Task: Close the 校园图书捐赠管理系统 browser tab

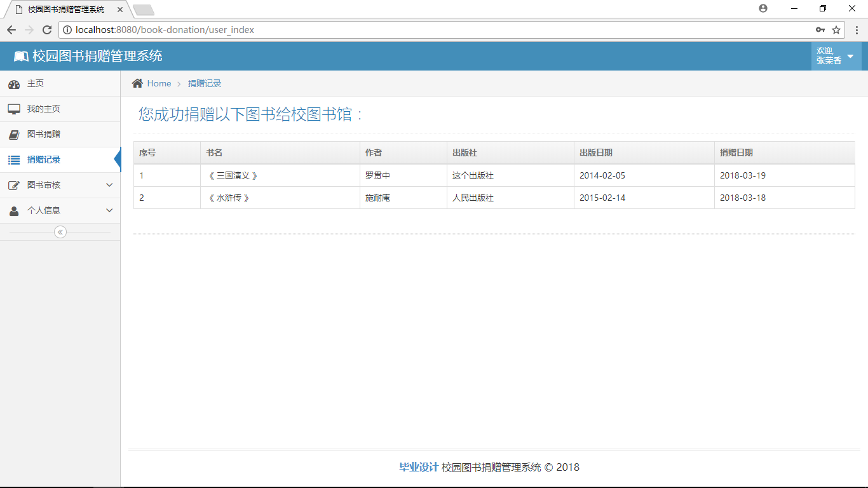Action: coord(120,10)
